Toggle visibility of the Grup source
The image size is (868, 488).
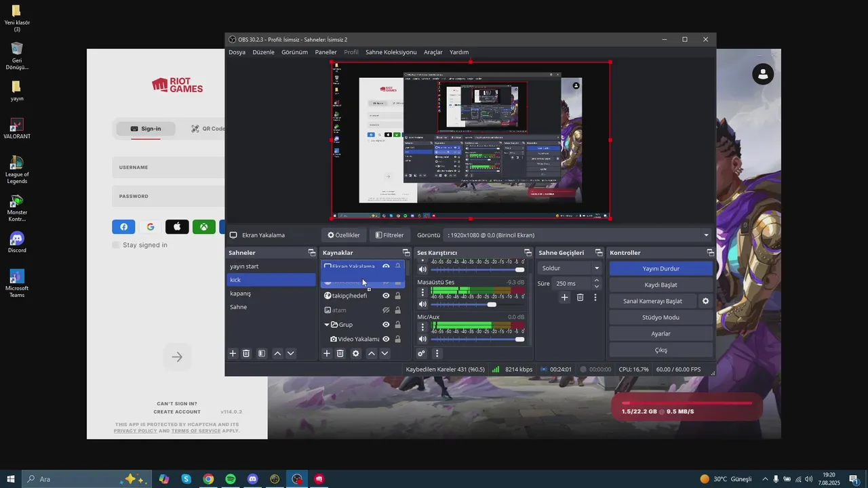click(386, 325)
